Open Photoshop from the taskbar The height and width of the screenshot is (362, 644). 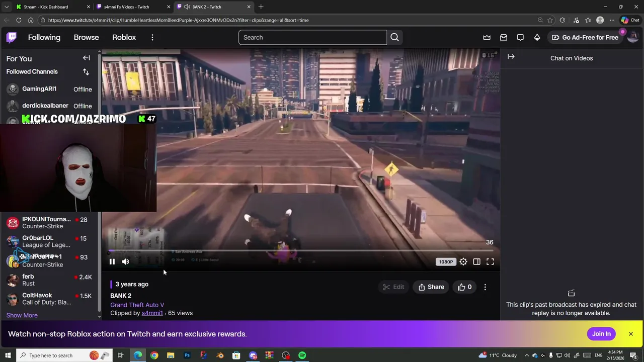[x=187, y=355]
